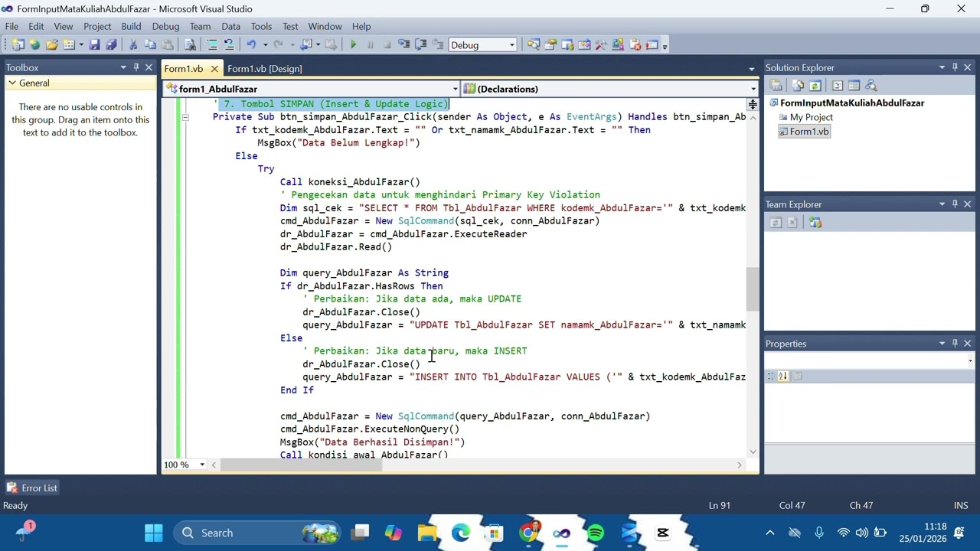Toggle auto-hide pin on Properties panel

pyautogui.click(x=955, y=344)
